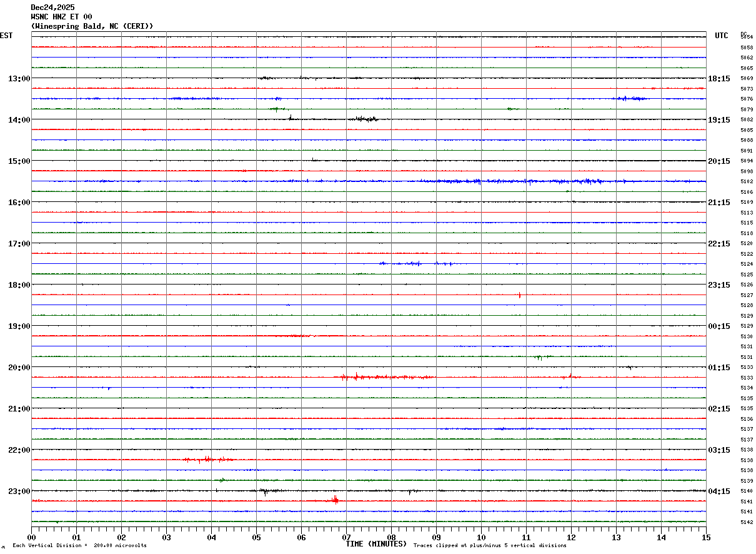Viewport: 756px width, 554px height.
Task: Click the DC offset value 5136
Action: 747,420
